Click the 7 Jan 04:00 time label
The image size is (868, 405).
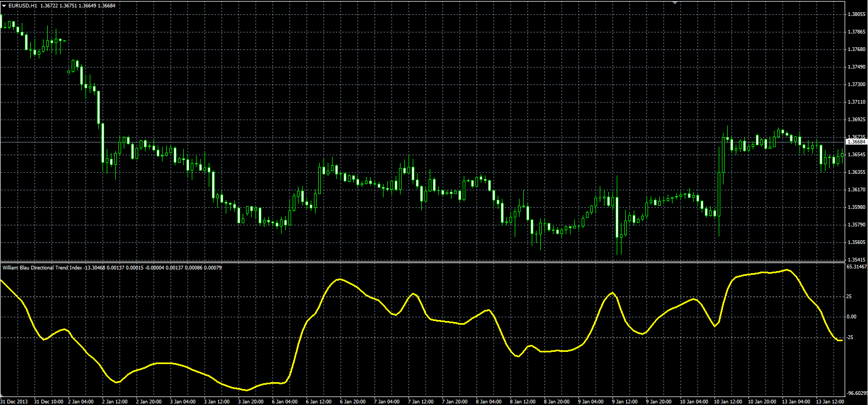[x=387, y=402]
